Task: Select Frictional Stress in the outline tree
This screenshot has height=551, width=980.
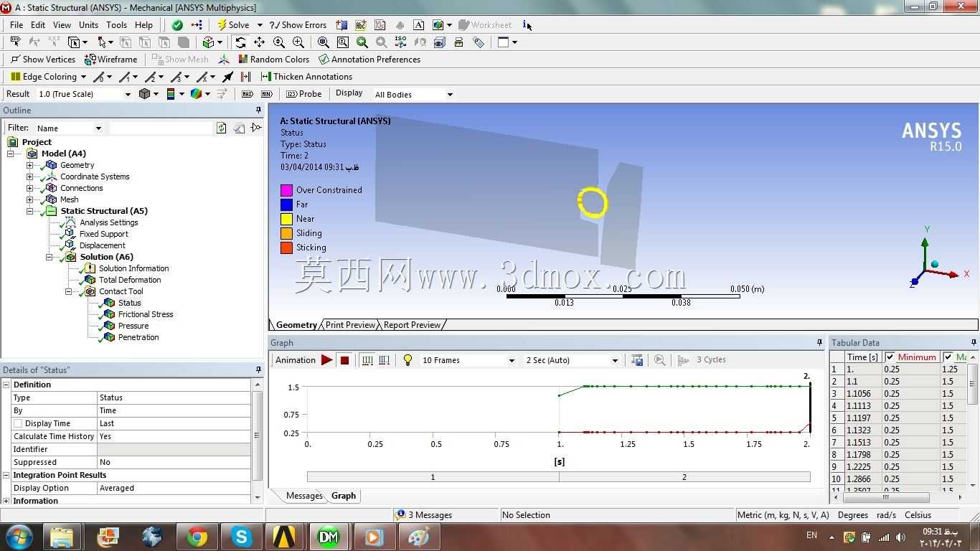Action: [x=146, y=314]
